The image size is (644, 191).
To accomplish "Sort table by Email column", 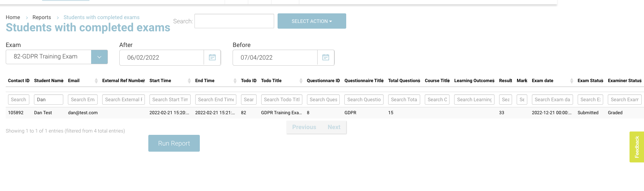I will tap(96, 81).
